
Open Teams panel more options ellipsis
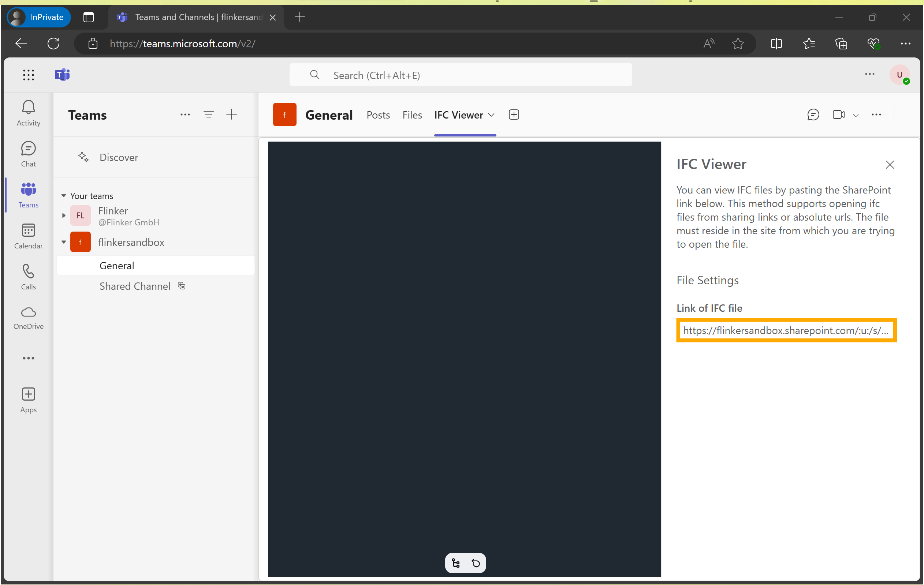coord(185,115)
